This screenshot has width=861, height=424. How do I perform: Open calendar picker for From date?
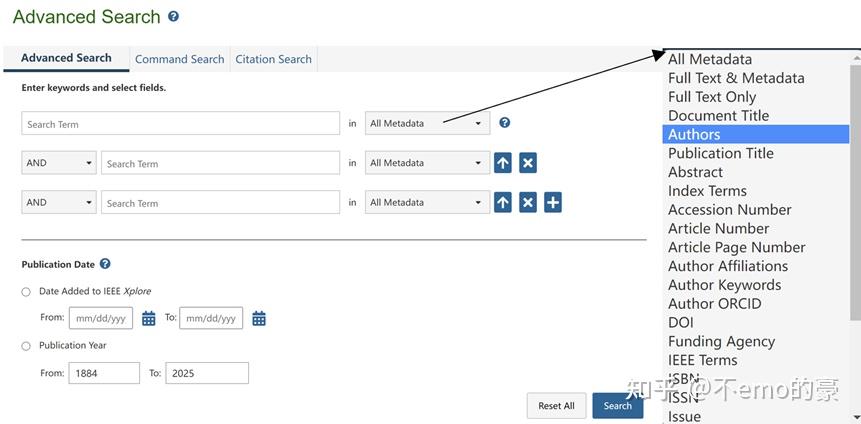click(x=149, y=319)
